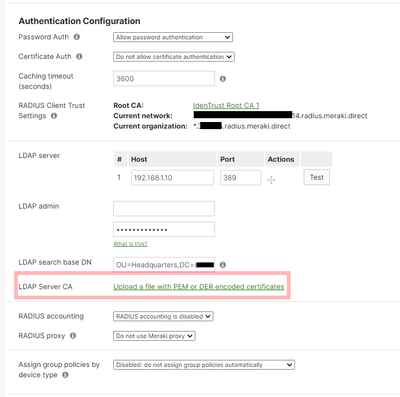Viewport: 400px width, 397px height.
Task: Click the LDAP search base DN info icon
Action: coord(223,265)
